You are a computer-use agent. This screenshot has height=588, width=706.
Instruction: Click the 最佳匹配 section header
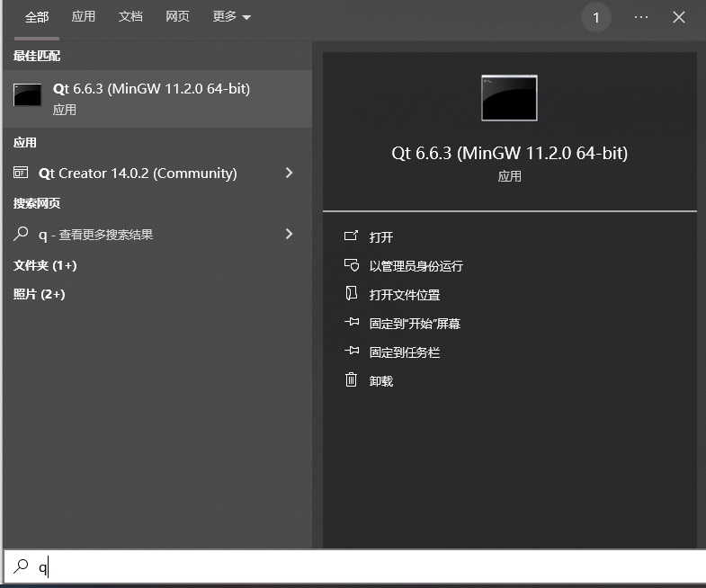point(37,56)
